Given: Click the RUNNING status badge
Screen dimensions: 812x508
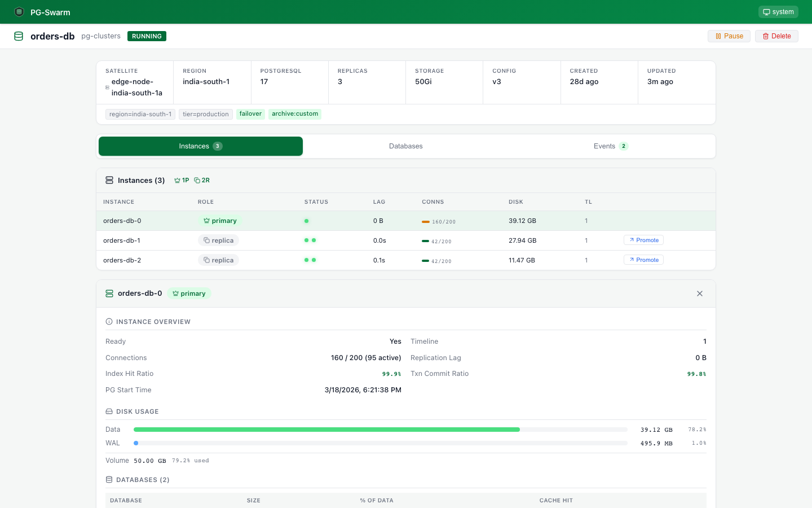Looking at the screenshot, I should 147,36.
